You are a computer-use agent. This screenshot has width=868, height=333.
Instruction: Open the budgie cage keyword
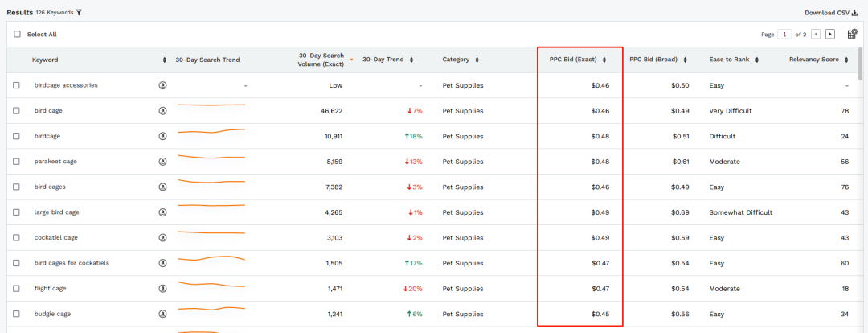(x=52, y=314)
